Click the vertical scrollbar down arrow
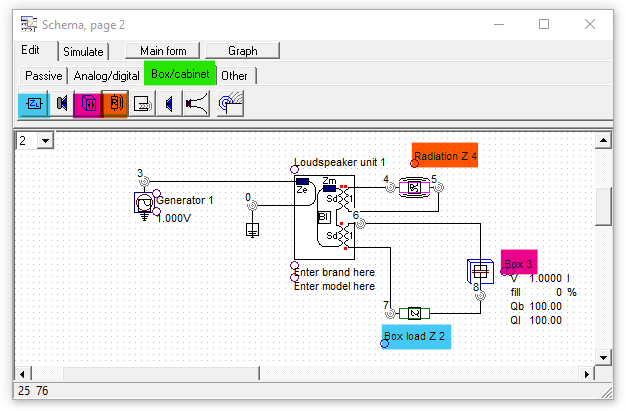This screenshot has width=626, height=411. click(603, 356)
